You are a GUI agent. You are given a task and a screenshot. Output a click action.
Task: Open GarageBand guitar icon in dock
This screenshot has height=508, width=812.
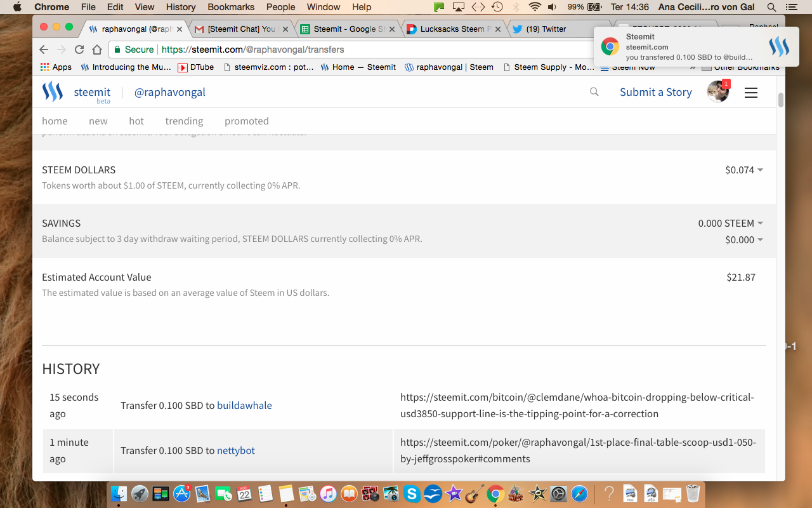[x=475, y=493]
